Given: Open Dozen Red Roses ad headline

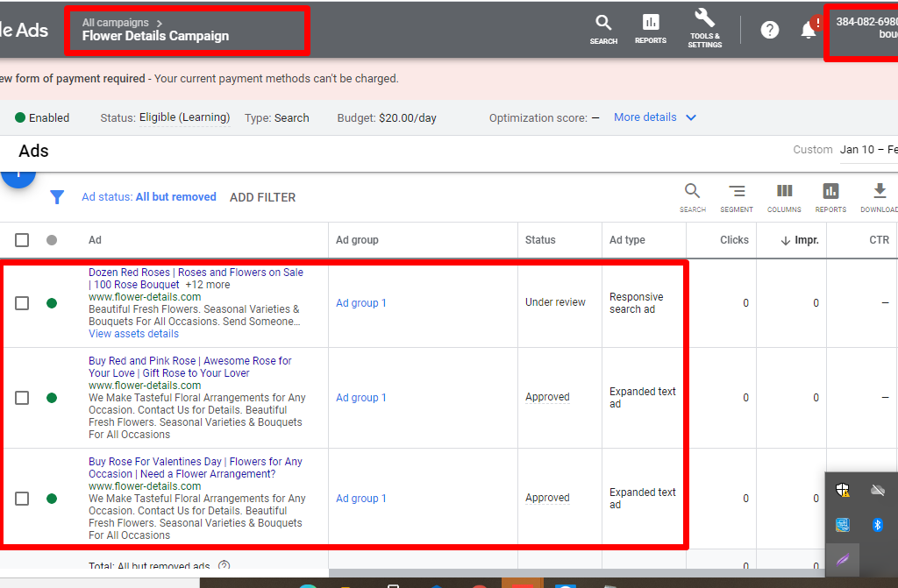Looking at the screenshot, I should click(x=196, y=279).
